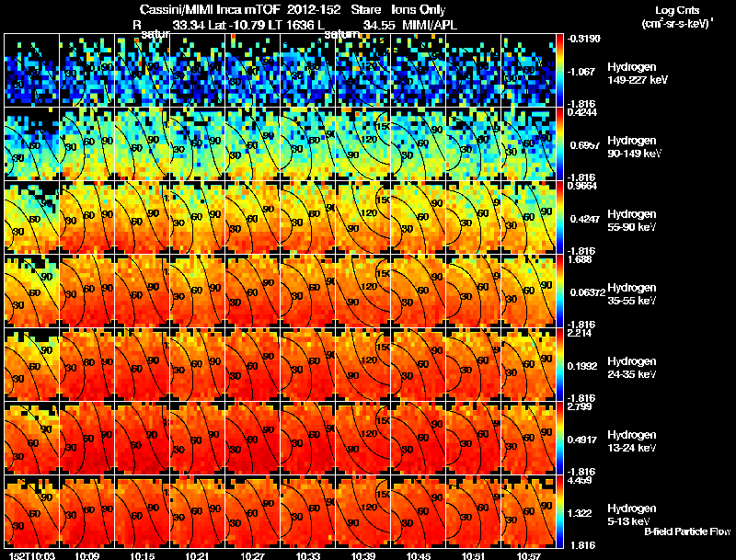Select the 10:15 panel in Hydrogen 24-35 keV row

click(143, 364)
